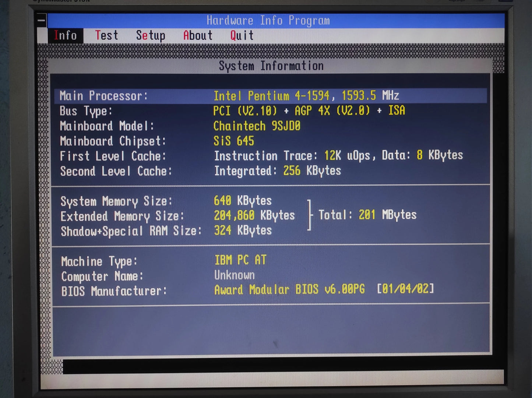Open the Info menu
This screenshot has height=398, width=532.
click(x=65, y=36)
